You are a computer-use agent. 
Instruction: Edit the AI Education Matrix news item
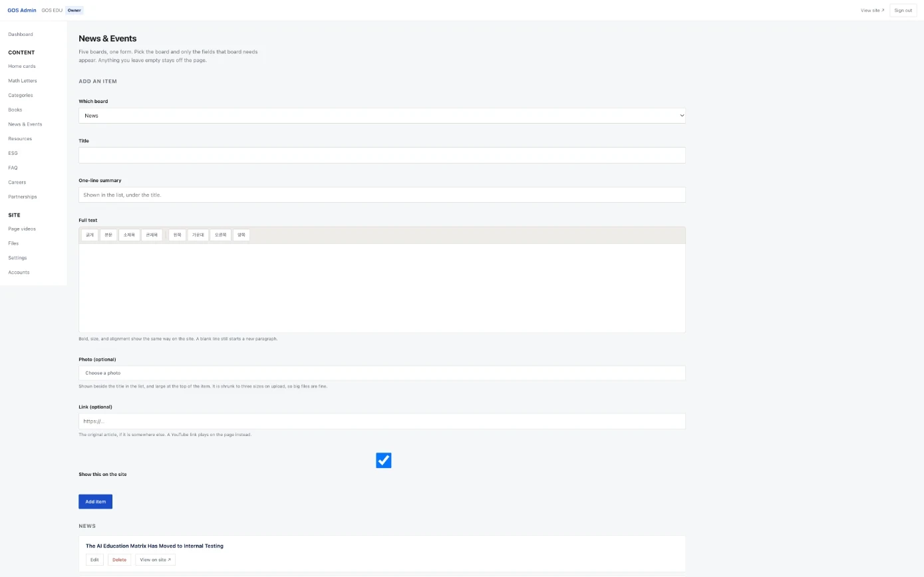tap(94, 560)
